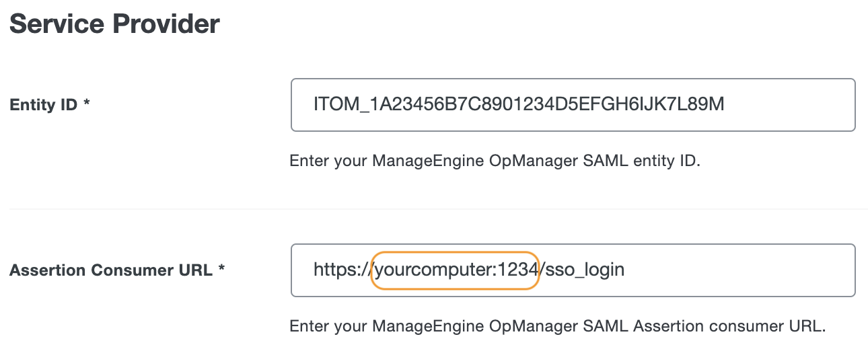Image resolution: width=868 pixels, height=351 pixels.
Task: Focus the Assertion Consumer URL field
Action: pyautogui.click(x=572, y=270)
